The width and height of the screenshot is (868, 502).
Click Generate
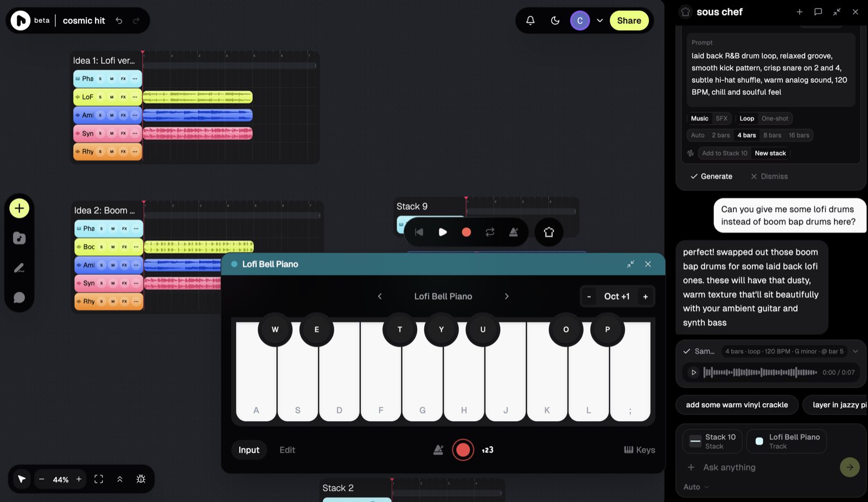pyautogui.click(x=711, y=177)
